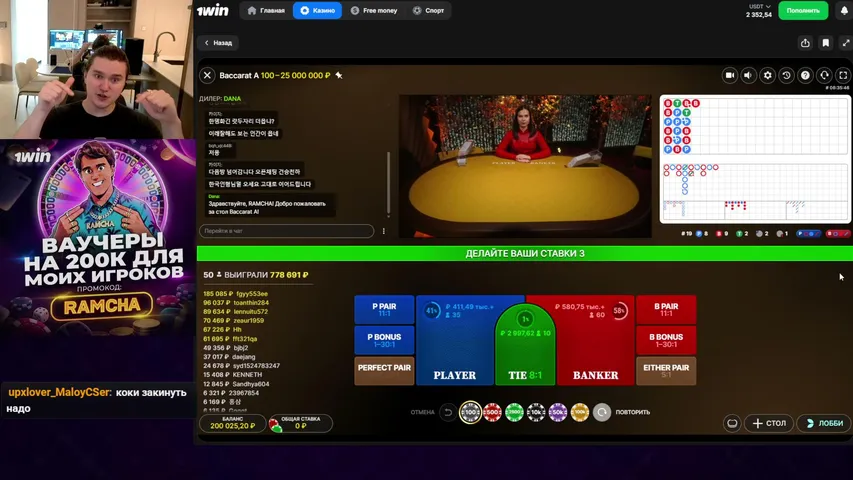Select the purple 50k chip

pyautogui.click(x=558, y=413)
